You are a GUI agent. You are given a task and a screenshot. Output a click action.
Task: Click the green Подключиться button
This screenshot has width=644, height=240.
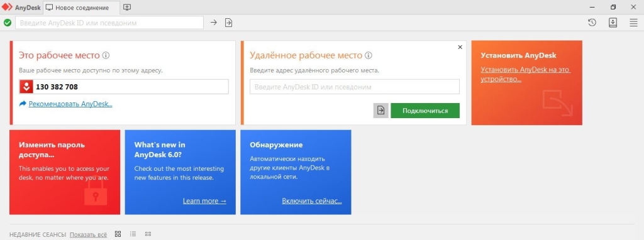[425, 111]
